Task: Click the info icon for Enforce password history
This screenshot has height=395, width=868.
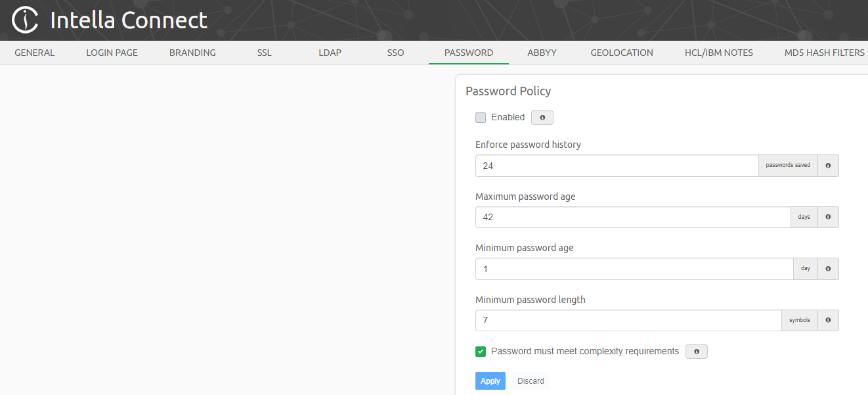Action: point(828,165)
